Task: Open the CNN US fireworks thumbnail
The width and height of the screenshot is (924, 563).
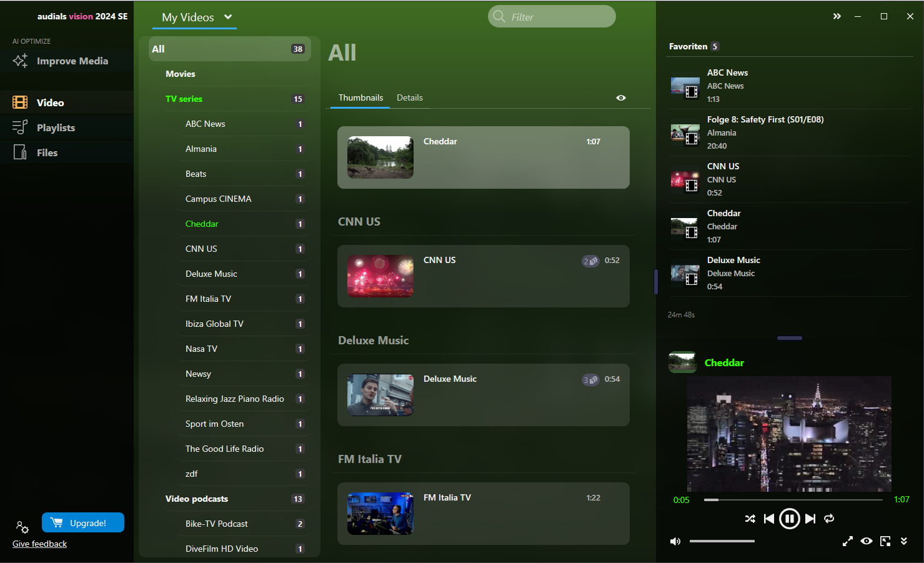Action: 380,276
